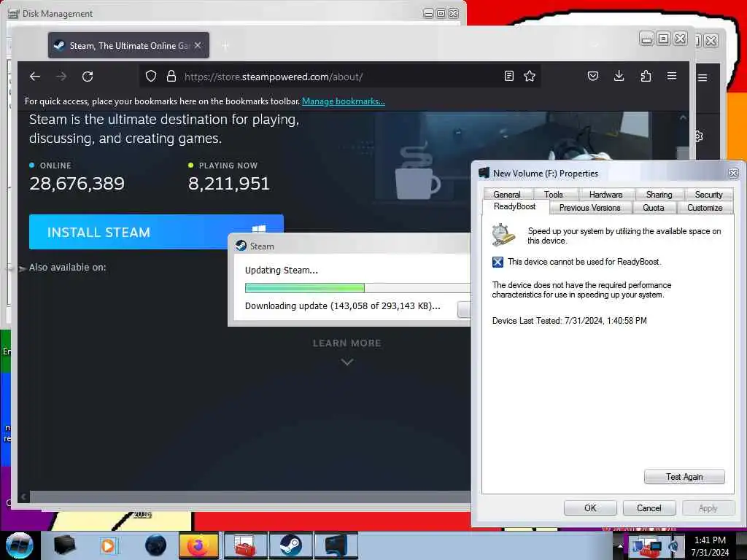Click Cancel in the Properties dialog
Image resolution: width=747 pixels, height=560 pixels.
[649, 508]
